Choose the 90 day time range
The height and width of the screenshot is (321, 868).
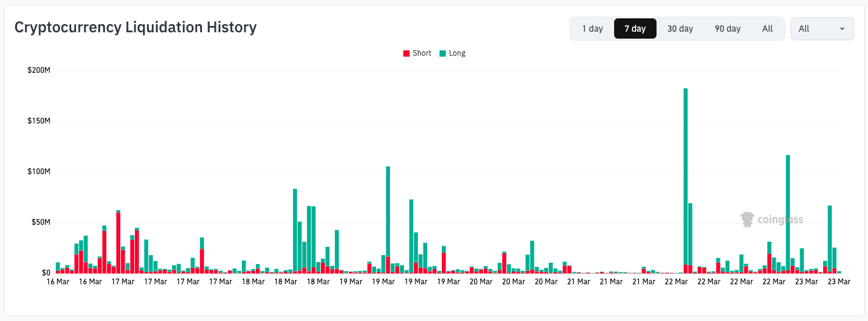point(727,28)
